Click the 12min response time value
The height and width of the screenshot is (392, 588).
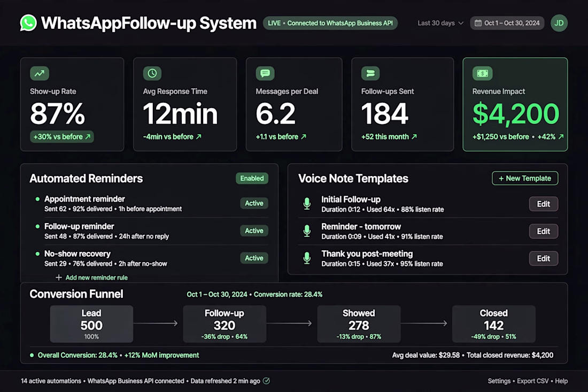coord(180,114)
